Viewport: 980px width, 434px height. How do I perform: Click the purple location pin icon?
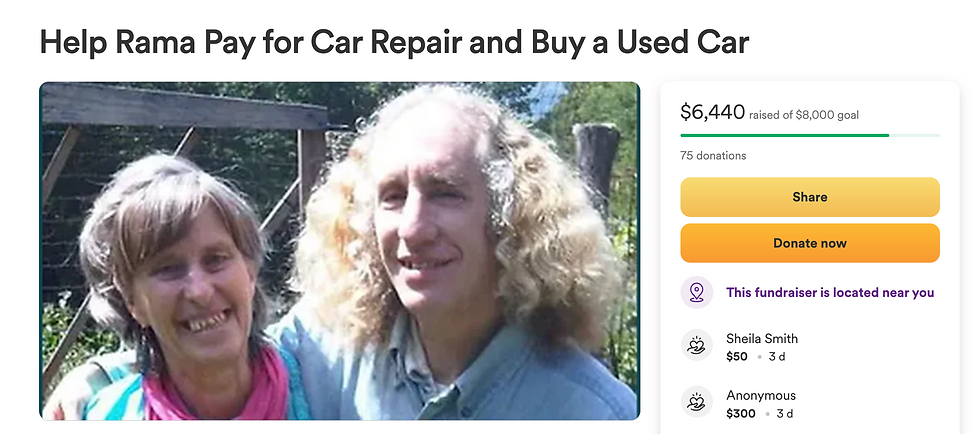point(696,292)
